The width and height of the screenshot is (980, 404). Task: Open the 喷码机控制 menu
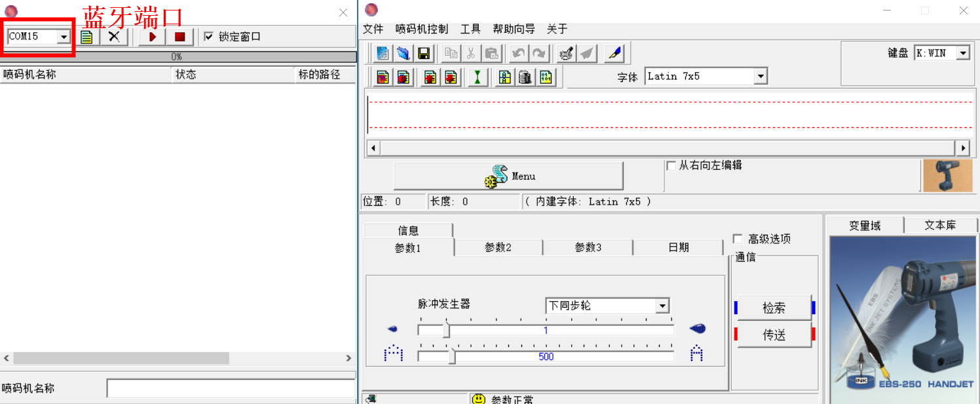click(x=421, y=29)
